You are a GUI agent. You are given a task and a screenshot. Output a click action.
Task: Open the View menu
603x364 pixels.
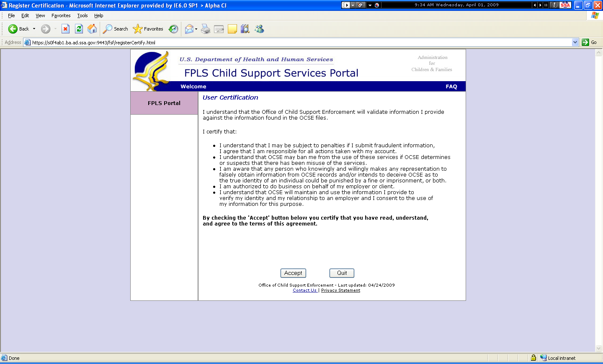[40, 15]
